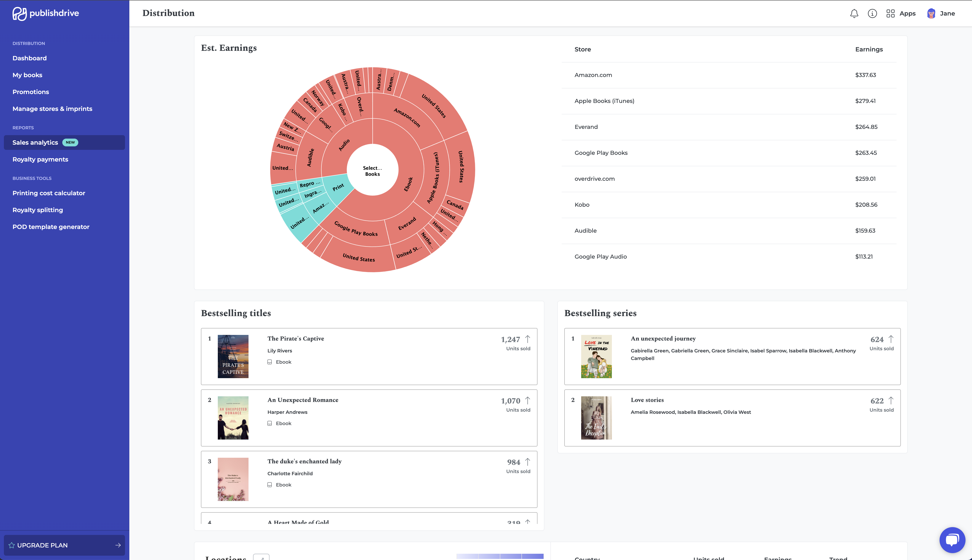
Task: Click Google Play Audio store row
Action: point(728,256)
